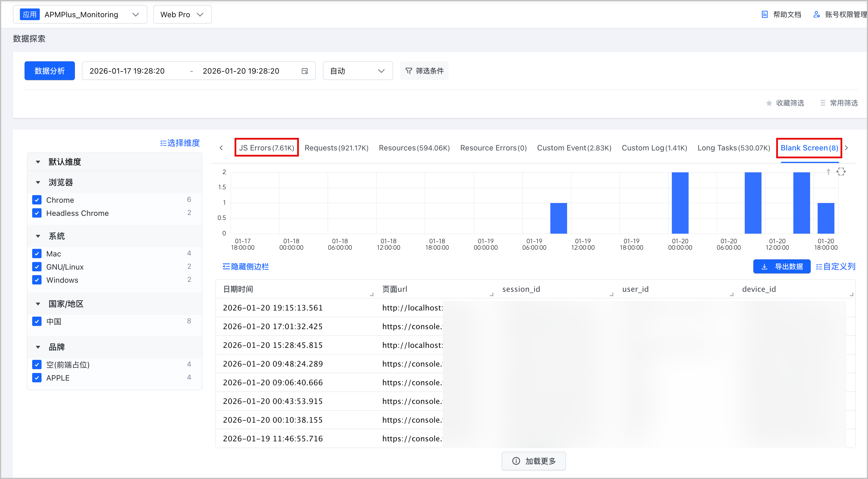Uncheck the GNU/Linux checkbox
The height and width of the screenshot is (479, 868).
(x=37, y=267)
